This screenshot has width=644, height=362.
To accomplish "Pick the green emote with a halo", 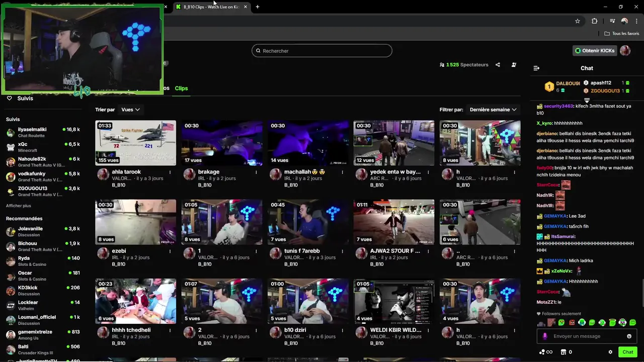I will pos(612,323).
